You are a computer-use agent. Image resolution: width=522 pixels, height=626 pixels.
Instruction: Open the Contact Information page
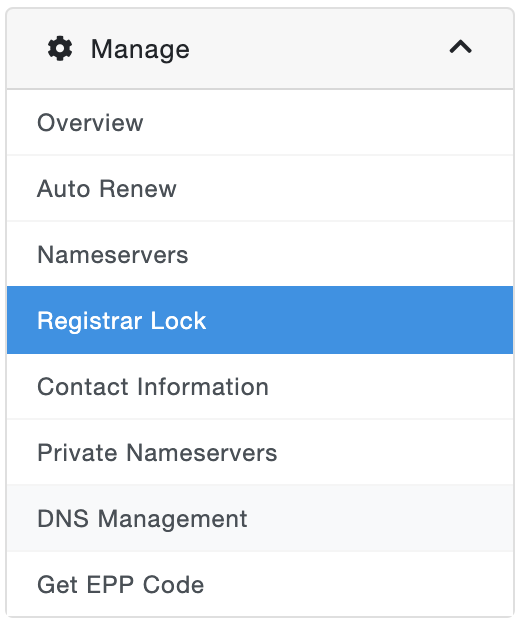click(260, 386)
